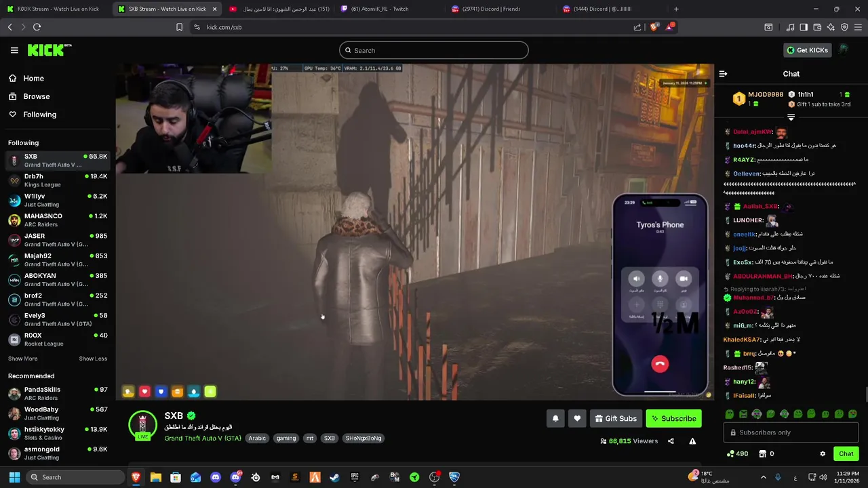Open Brave Shields lion icon
Screen dimensions: 868x488
tap(654, 27)
